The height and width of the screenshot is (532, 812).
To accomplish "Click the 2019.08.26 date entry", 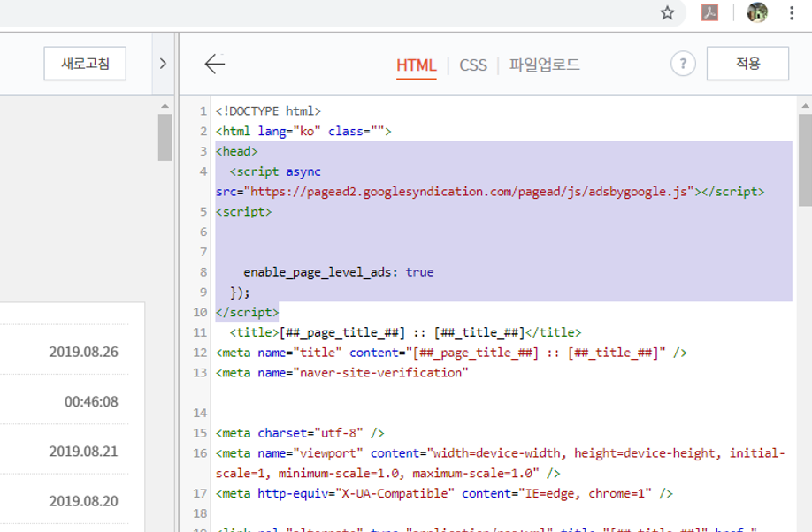I will click(x=83, y=352).
